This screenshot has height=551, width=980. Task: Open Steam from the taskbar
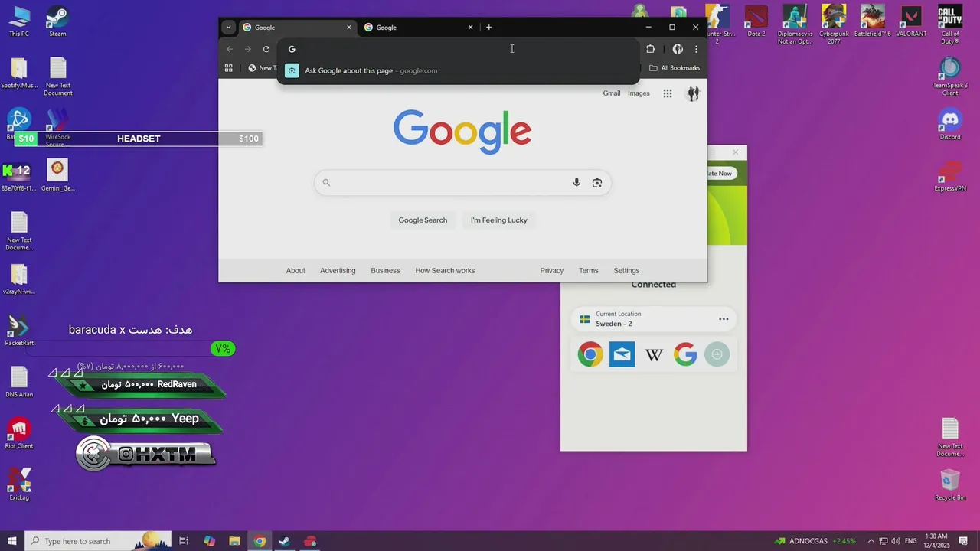(284, 541)
